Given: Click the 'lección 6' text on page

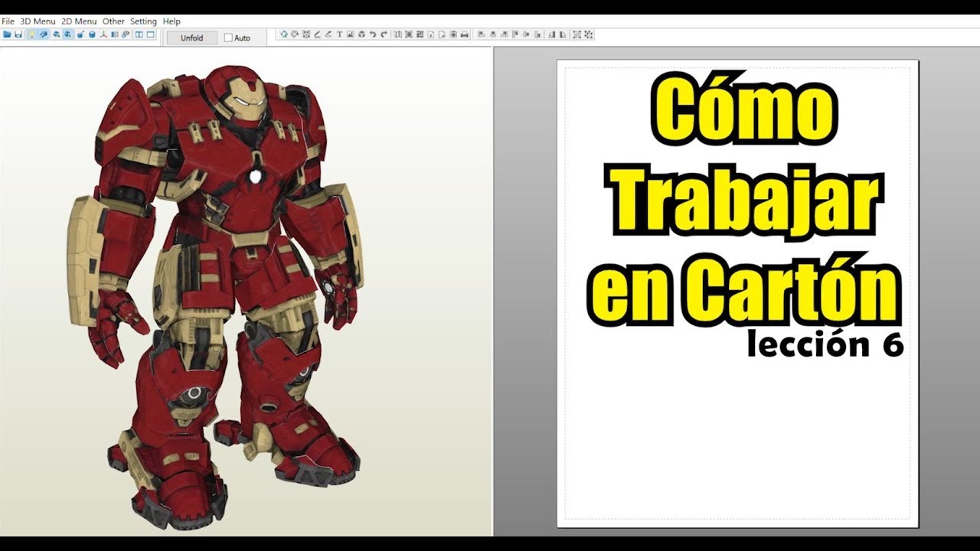Looking at the screenshot, I should coord(825,344).
